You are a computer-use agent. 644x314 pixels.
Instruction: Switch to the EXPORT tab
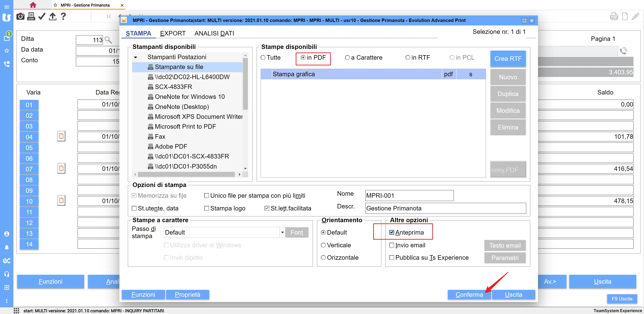point(173,34)
